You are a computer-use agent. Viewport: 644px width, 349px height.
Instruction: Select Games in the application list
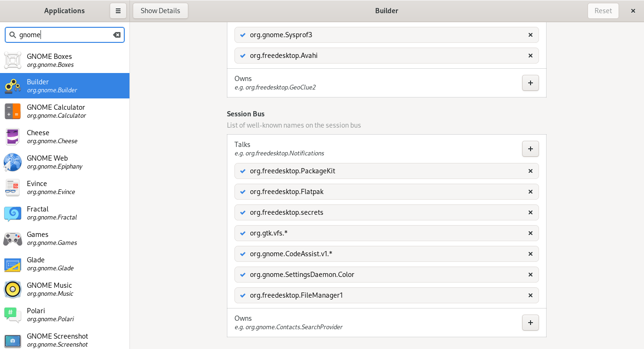tap(65, 238)
